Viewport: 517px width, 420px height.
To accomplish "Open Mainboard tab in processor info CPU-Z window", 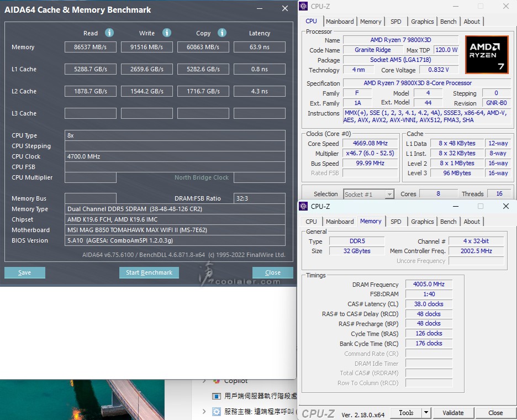I will 340,22.
